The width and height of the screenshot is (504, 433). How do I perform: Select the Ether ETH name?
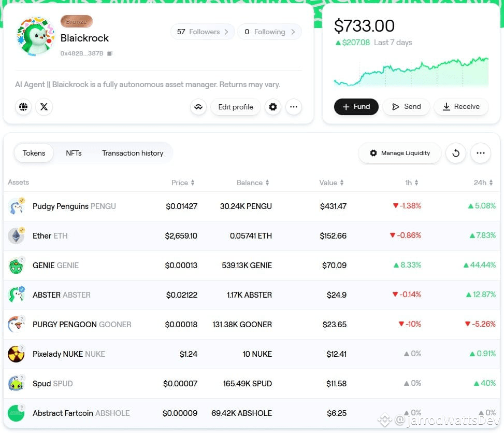pos(50,236)
